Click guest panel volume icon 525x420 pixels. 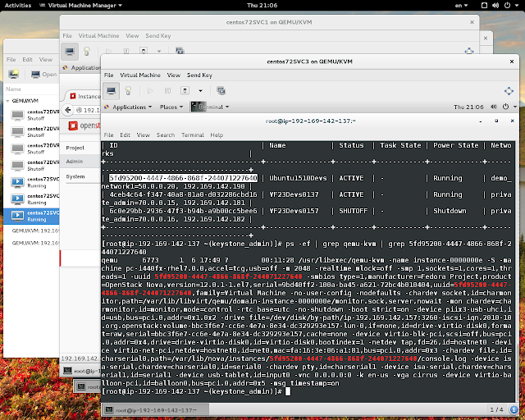click(494, 107)
